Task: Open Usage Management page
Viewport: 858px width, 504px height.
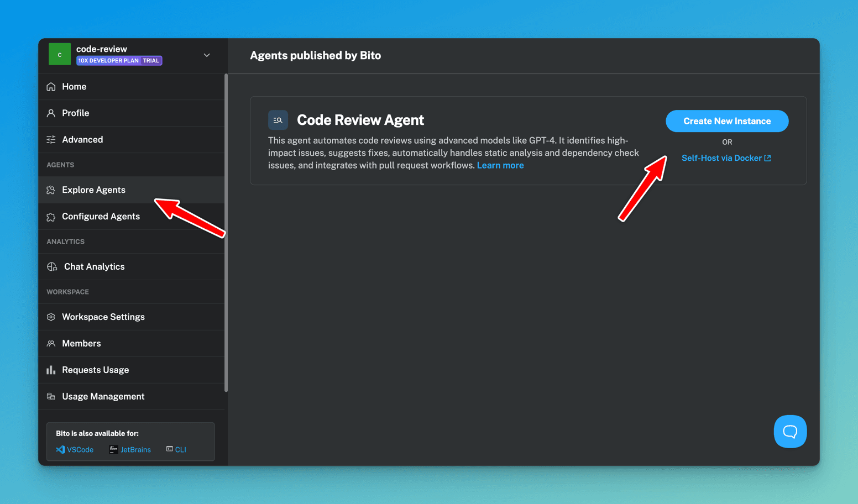Action: coord(132,397)
